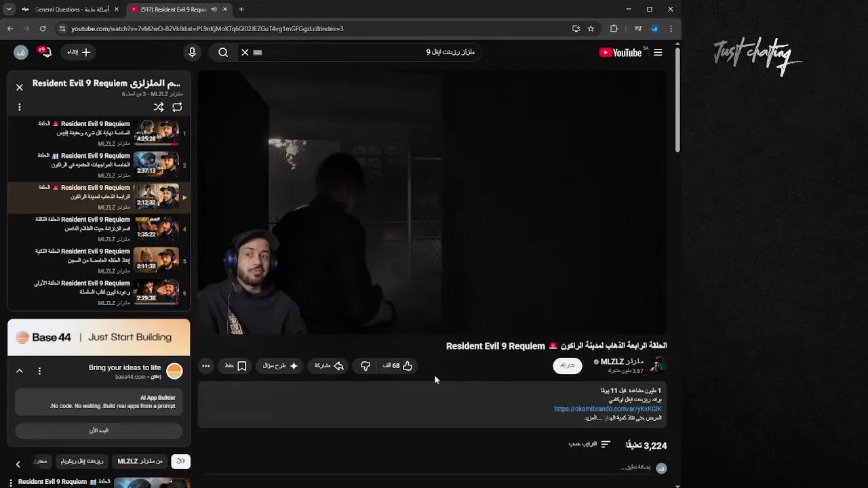The height and width of the screenshot is (488, 868).
Task: Open the media controls icon in toolbar
Action: click(638, 28)
